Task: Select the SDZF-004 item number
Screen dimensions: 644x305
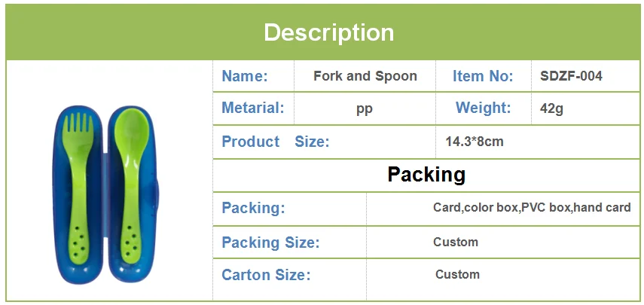Action: 571,76
